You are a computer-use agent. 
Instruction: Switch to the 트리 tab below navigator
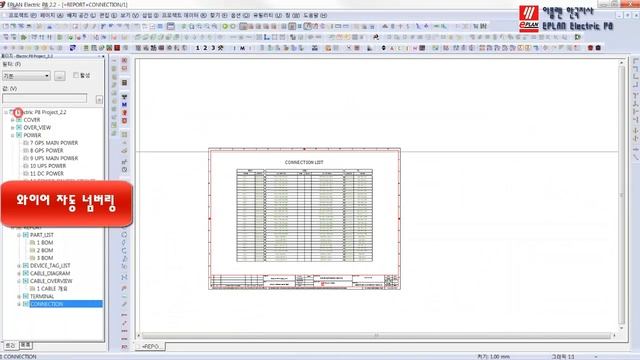(10, 345)
